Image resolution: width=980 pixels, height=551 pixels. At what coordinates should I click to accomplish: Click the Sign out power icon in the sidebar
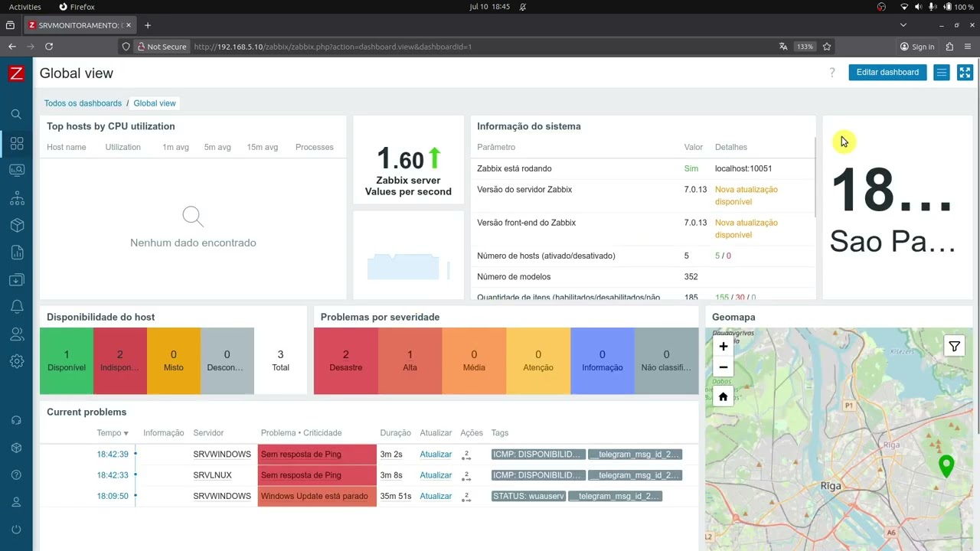pyautogui.click(x=16, y=530)
